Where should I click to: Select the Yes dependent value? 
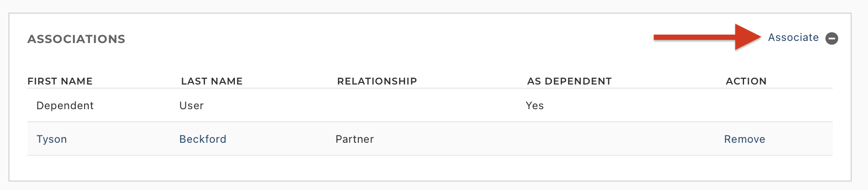tap(534, 105)
